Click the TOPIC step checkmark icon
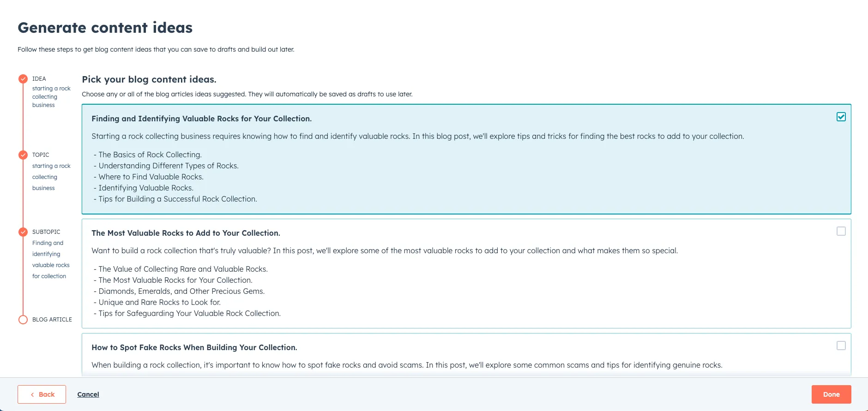The image size is (868, 411). click(x=23, y=155)
